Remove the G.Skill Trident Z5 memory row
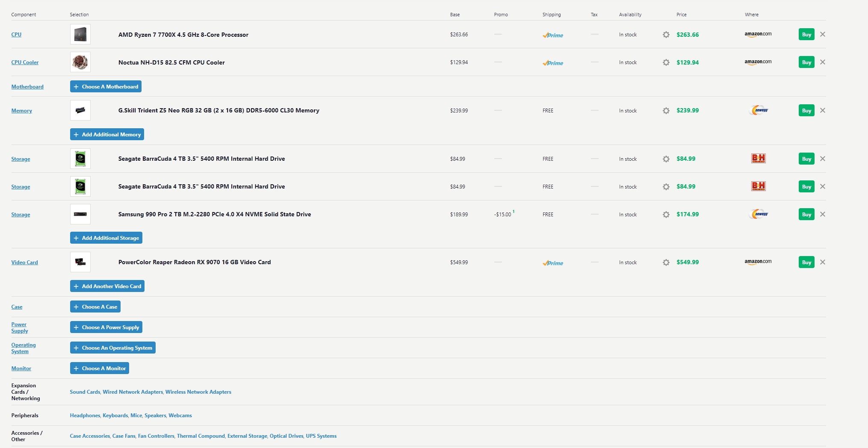This screenshot has height=448, width=868. 823,110
